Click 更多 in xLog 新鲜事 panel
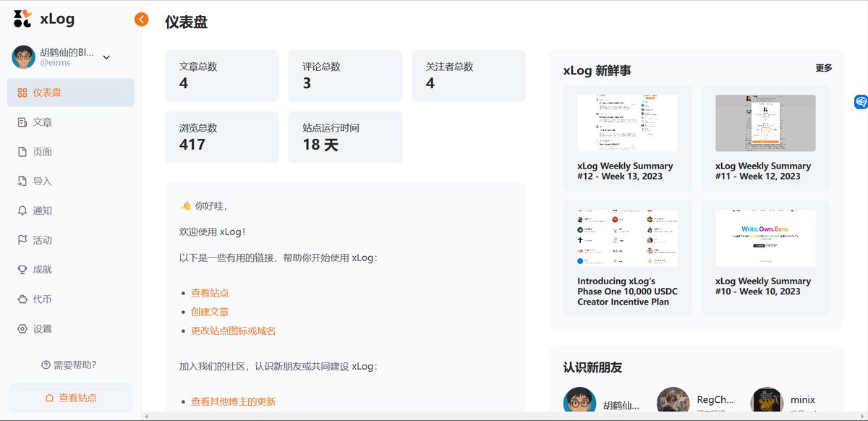Screen dimensions: 868x421 [824, 68]
